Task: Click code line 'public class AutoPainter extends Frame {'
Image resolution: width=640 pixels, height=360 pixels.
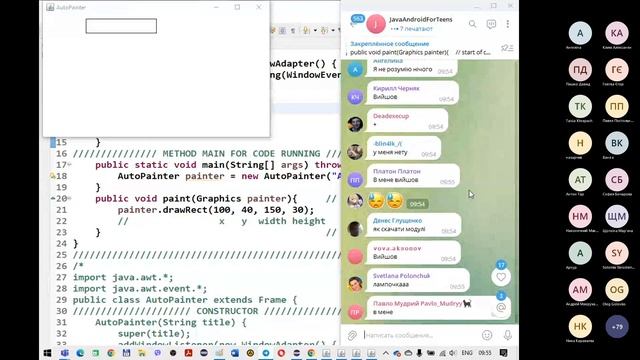Action: tap(185, 300)
